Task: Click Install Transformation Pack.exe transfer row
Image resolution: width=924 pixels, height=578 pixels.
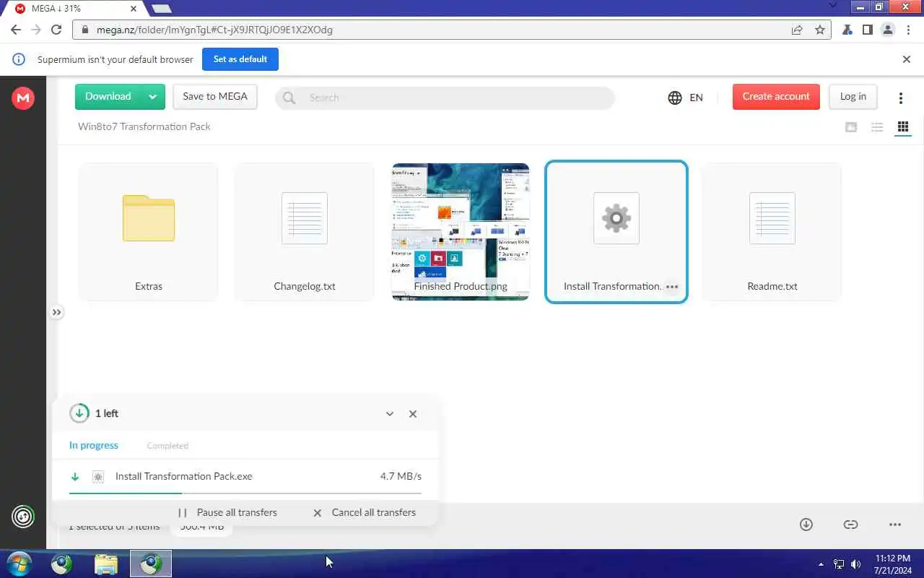Action: [x=245, y=476]
